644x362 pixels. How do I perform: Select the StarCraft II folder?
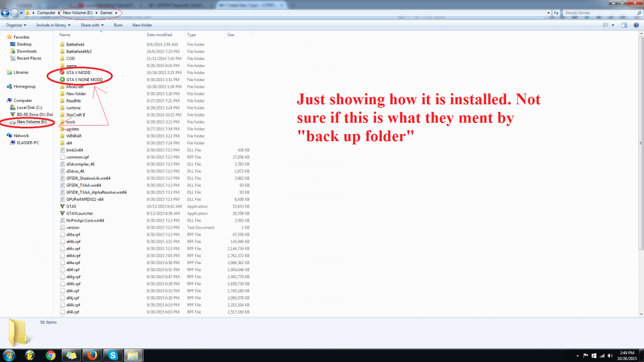tap(75, 115)
